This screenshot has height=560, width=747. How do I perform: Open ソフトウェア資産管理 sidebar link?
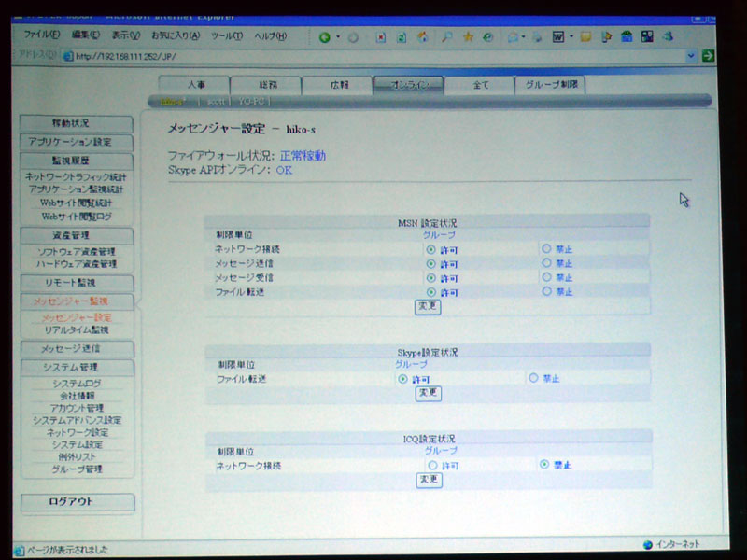click(77, 251)
